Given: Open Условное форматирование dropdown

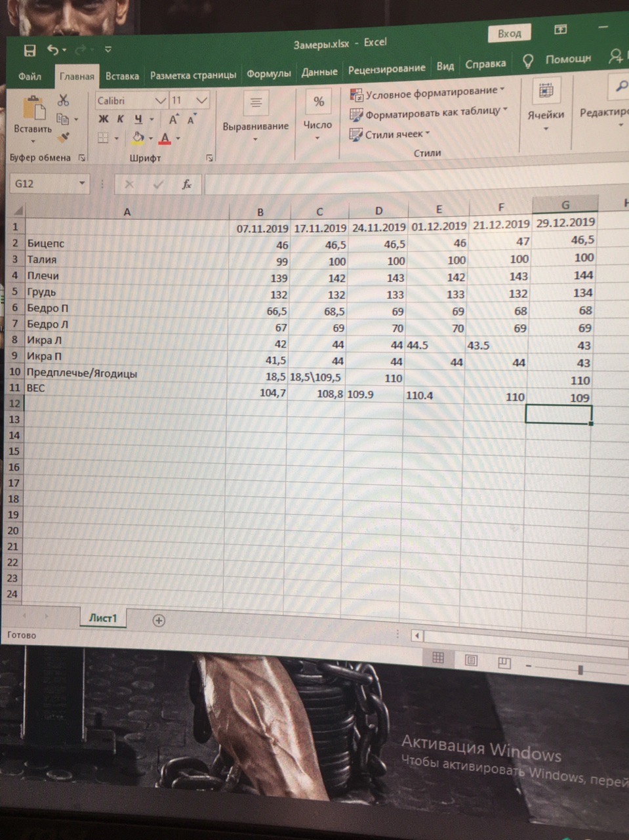Looking at the screenshot, I should point(428,93).
